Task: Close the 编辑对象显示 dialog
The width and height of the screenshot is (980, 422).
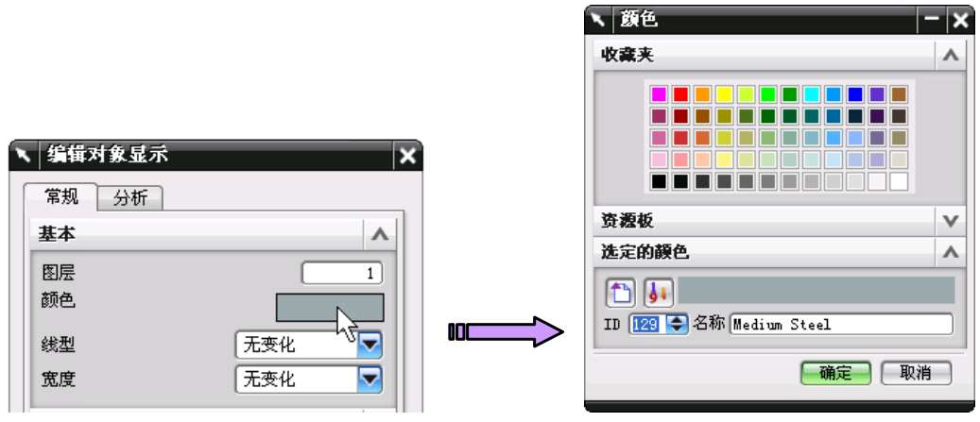Action: (407, 156)
